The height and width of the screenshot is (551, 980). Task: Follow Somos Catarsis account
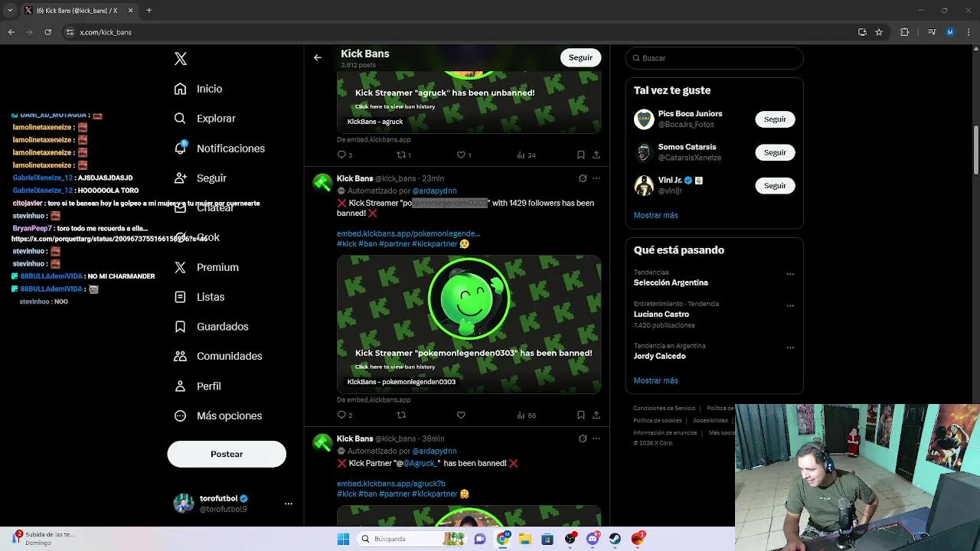(775, 152)
